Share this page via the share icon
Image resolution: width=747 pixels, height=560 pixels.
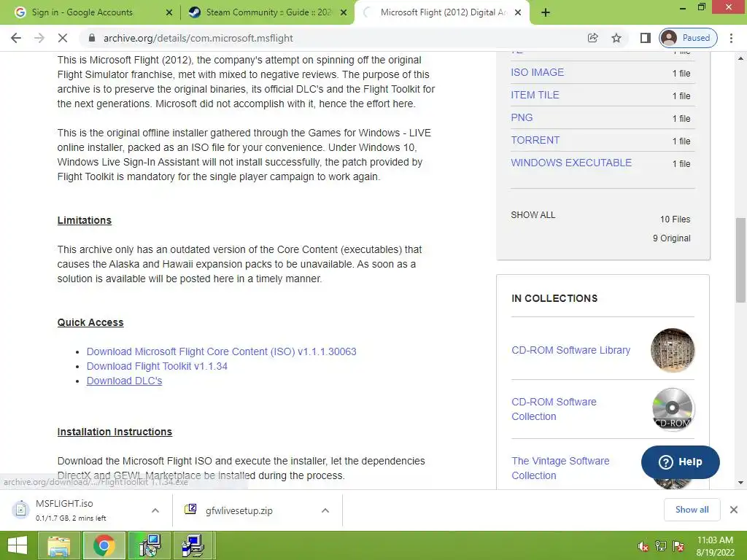pyautogui.click(x=592, y=38)
